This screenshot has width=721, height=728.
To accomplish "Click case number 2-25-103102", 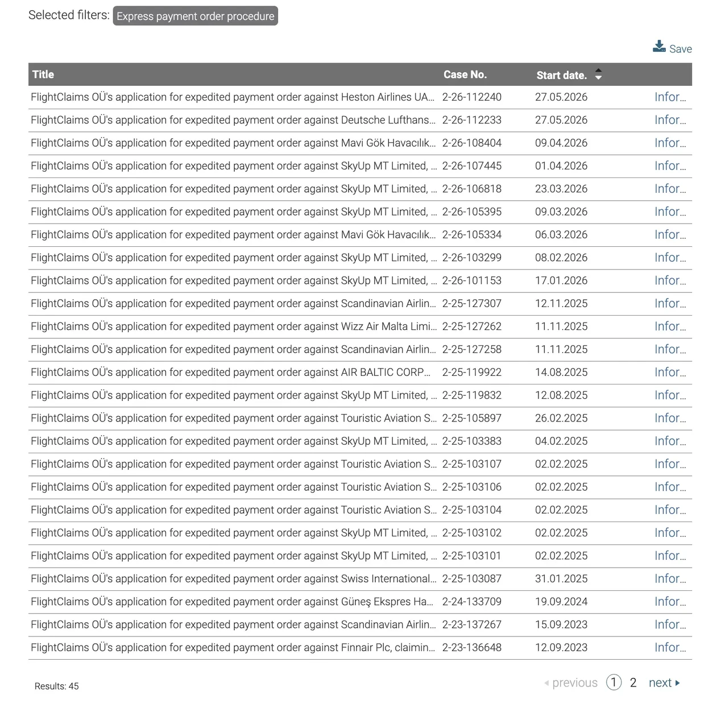I will [472, 533].
